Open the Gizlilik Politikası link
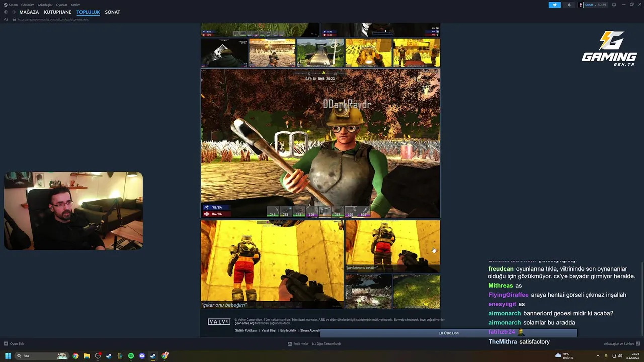 click(246, 330)
